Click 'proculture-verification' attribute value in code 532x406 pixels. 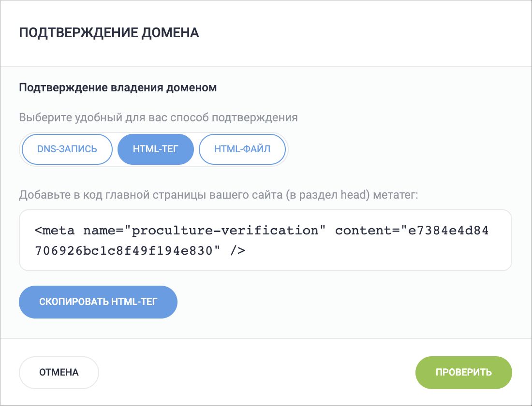coord(225,231)
